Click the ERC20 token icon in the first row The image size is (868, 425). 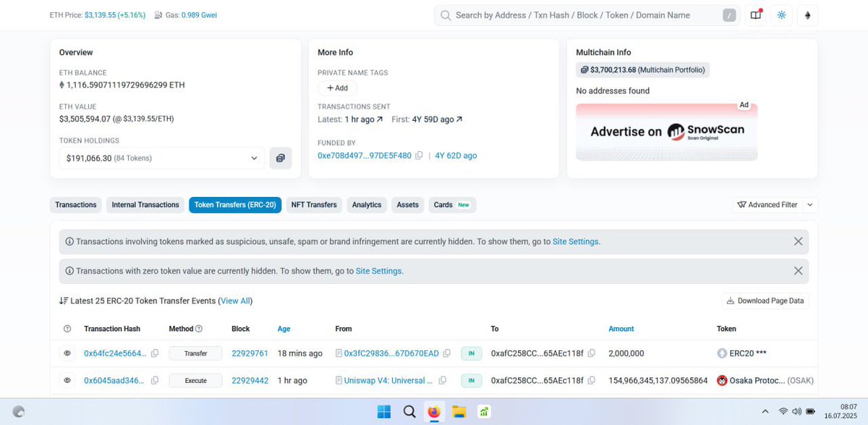[723, 353]
